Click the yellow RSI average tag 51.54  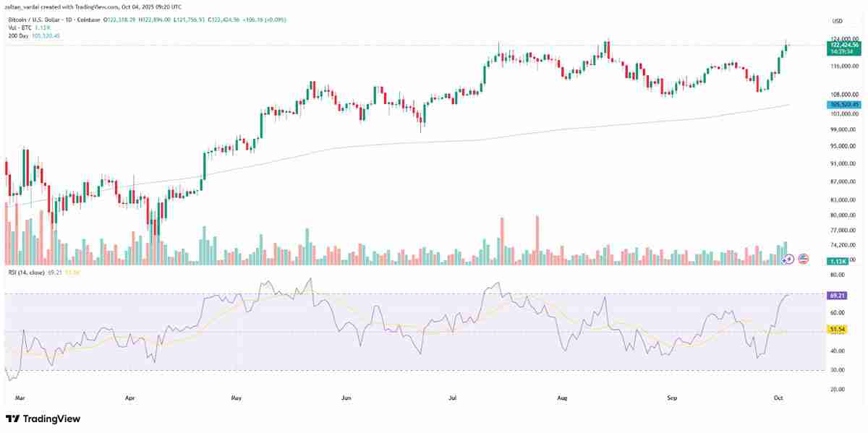[838, 330]
